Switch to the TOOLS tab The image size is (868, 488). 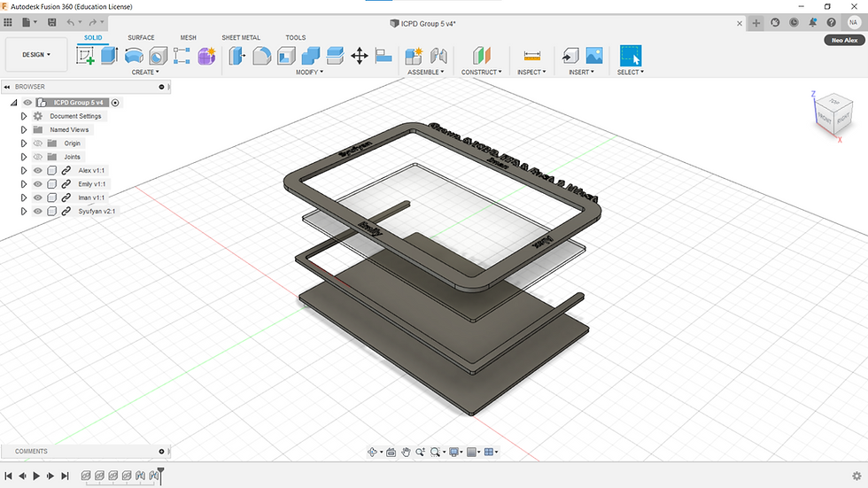pos(296,37)
